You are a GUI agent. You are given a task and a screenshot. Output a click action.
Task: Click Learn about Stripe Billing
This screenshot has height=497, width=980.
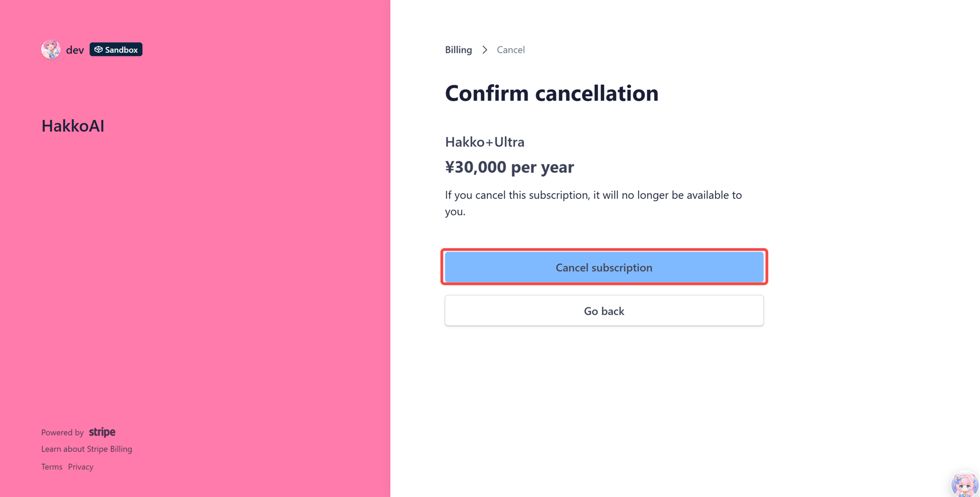86,448
